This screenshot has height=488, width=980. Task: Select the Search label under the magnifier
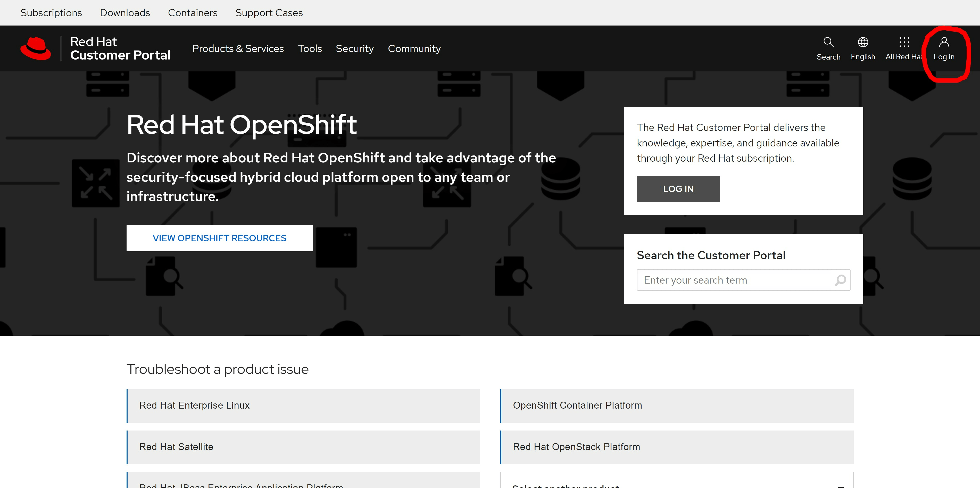click(x=828, y=57)
